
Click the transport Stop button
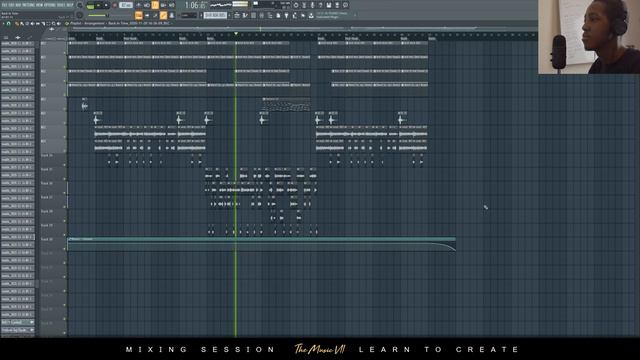pyautogui.click(x=106, y=5)
